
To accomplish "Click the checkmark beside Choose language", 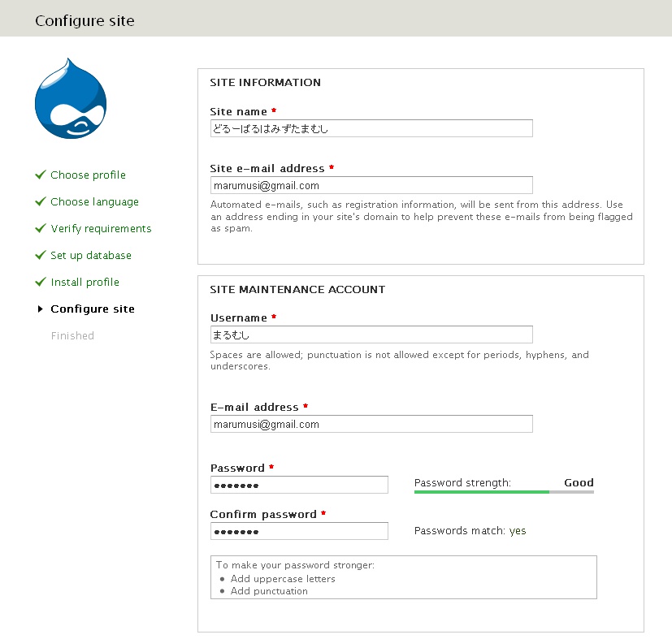I will 40,201.
